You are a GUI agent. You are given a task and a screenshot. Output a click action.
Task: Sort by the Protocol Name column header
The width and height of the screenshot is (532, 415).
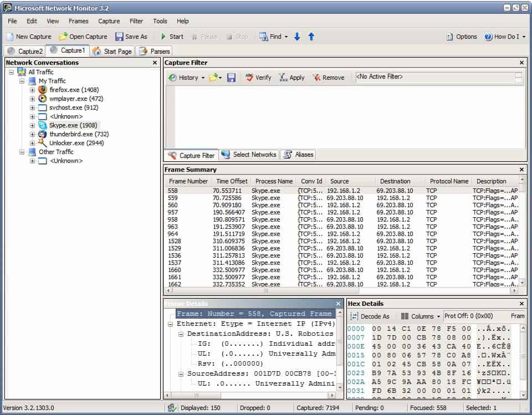click(449, 181)
